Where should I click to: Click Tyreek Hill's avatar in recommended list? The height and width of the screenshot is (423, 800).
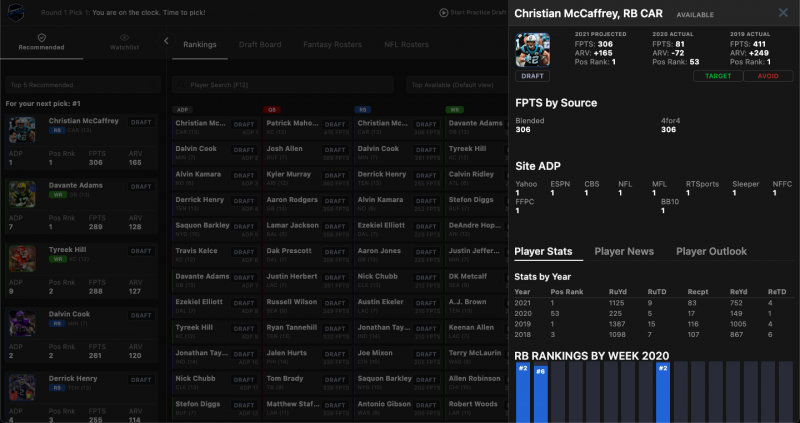[x=23, y=258]
